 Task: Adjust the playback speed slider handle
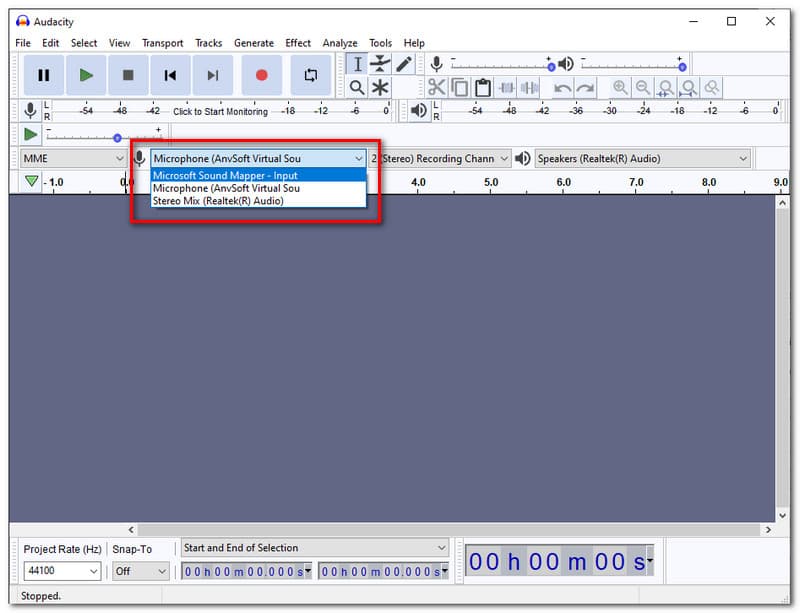(117, 138)
